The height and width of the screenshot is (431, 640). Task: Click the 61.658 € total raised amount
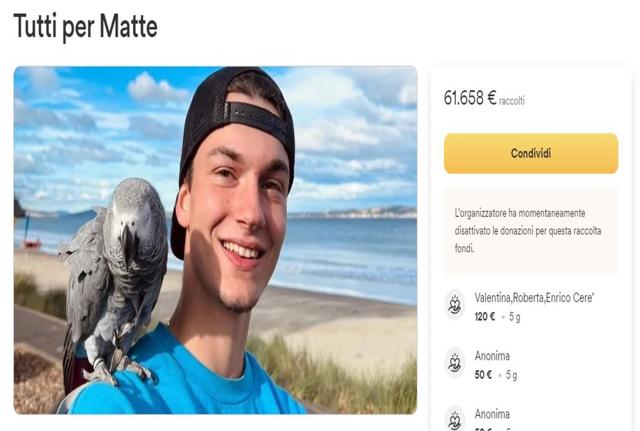point(470,98)
